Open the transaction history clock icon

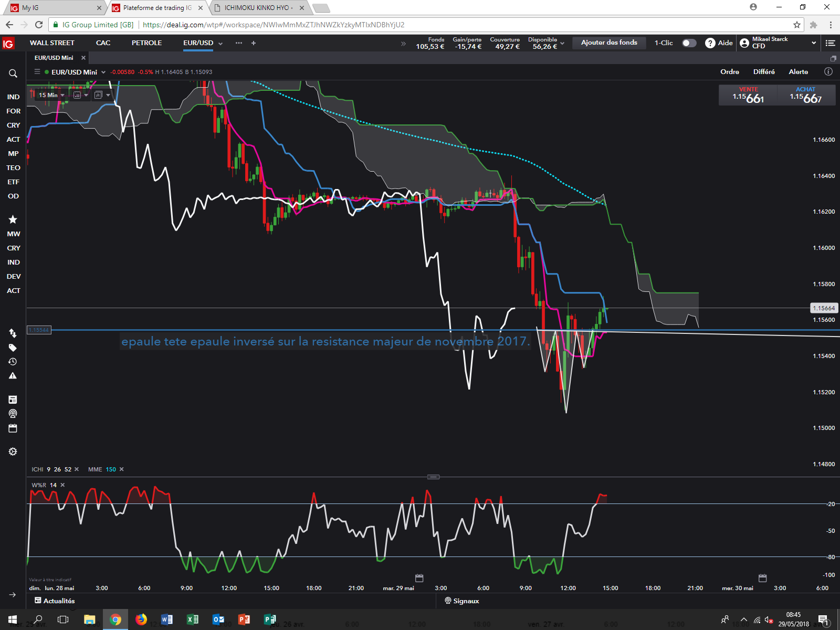point(13,362)
